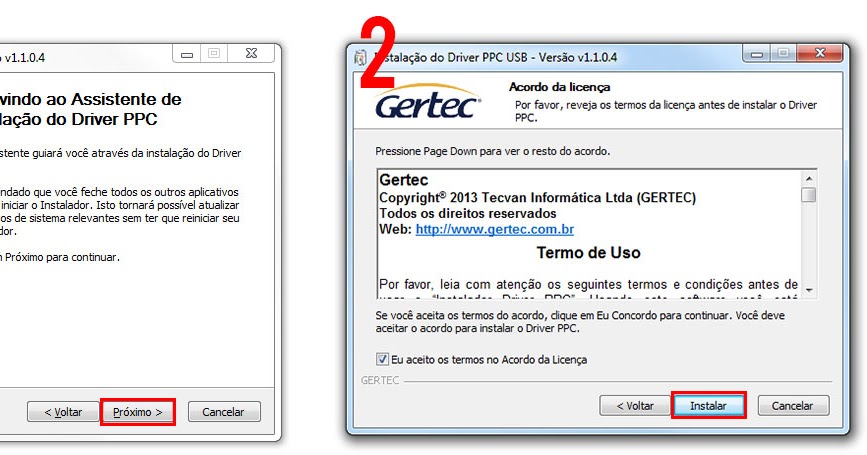The image size is (867, 455).
Task: Minimize the welcome wizard window
Action: point(187,54)
